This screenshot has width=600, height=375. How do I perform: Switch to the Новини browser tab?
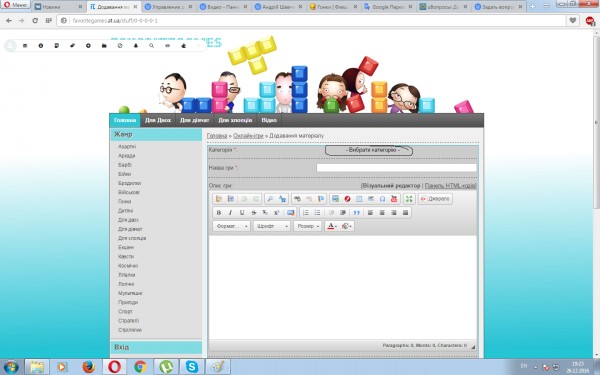[x=57, y=7]
